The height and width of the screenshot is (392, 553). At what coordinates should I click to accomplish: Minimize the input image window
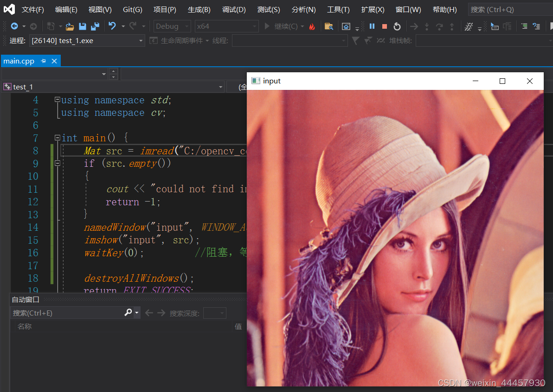coord(476,81)
